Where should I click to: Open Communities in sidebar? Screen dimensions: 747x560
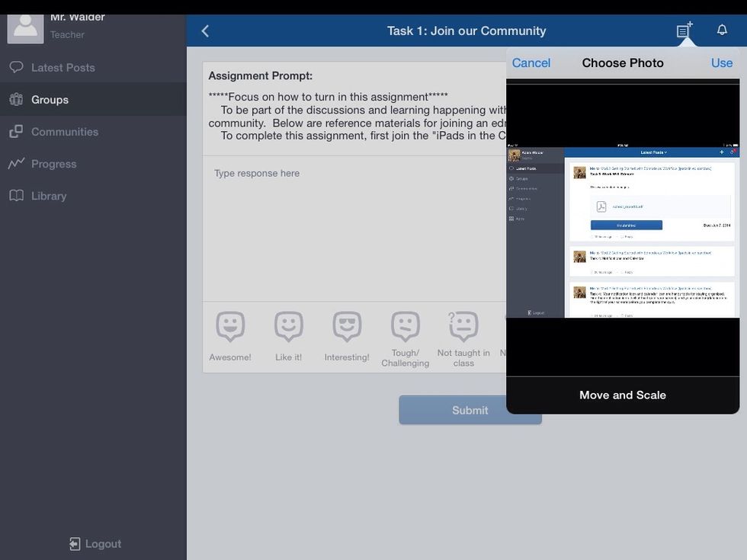coord(64,132)
